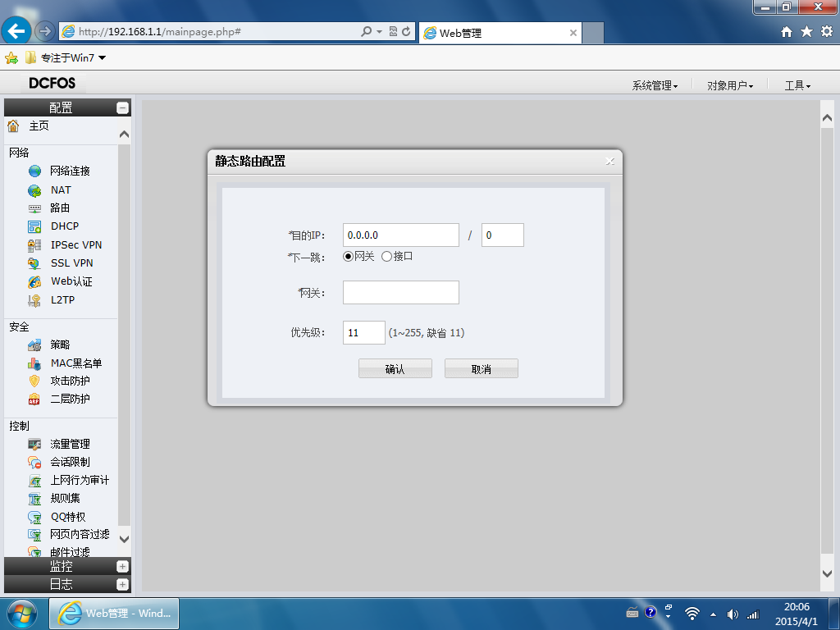Viewport: 840px width, 630px height.
Task: Click the DHCP icon
Action: click(34, 226)
